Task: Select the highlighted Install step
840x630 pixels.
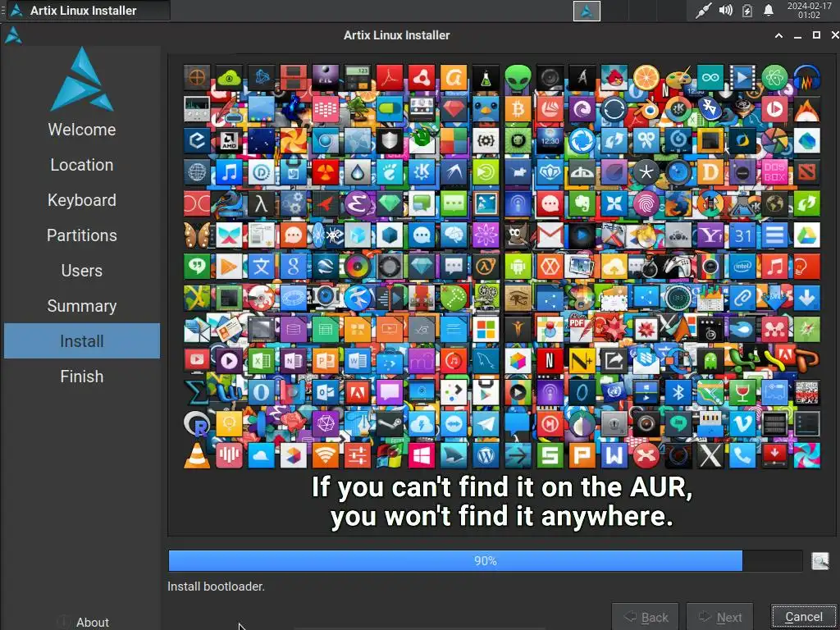Action: click(82, 340)
